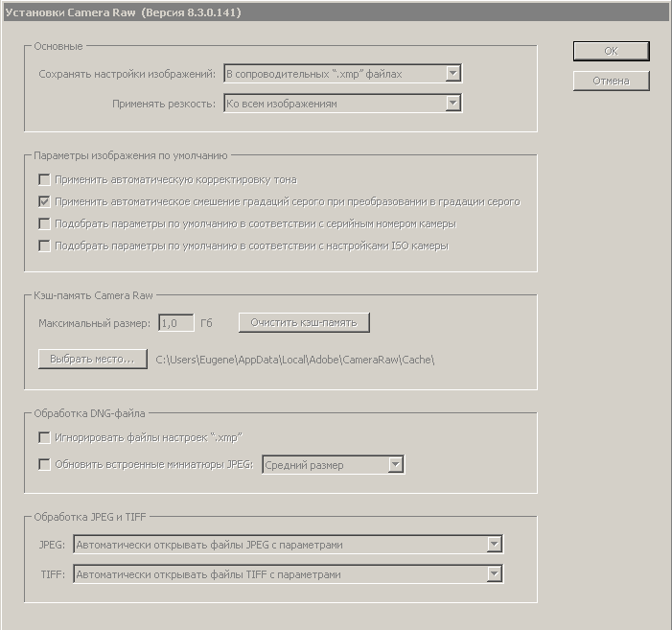
Task: Click the Максимальный размер cache size field
Action: [176, 323]
